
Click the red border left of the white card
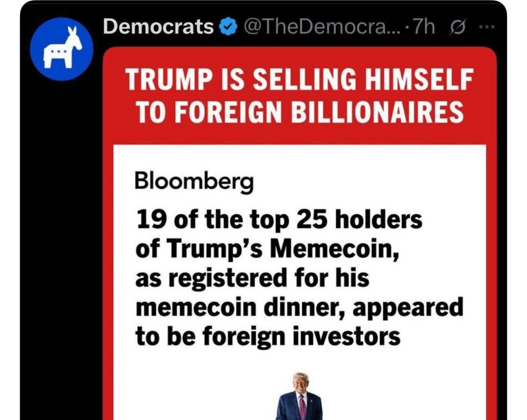(108, 287)
